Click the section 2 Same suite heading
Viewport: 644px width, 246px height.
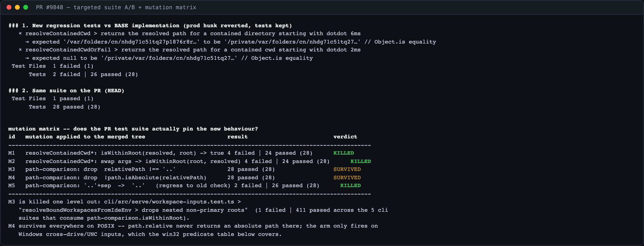66,90
